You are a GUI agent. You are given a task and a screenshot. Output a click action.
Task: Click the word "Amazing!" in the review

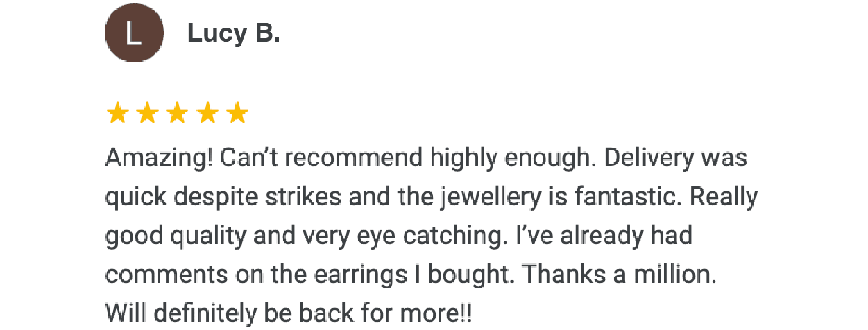point(159,158)
